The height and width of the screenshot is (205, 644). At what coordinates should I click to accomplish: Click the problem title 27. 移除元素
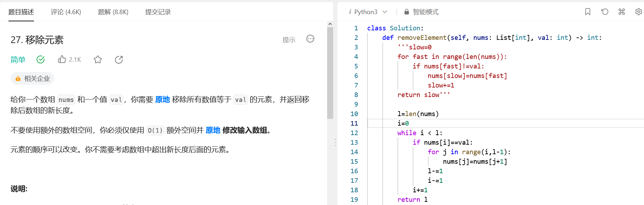click(37, 40)
